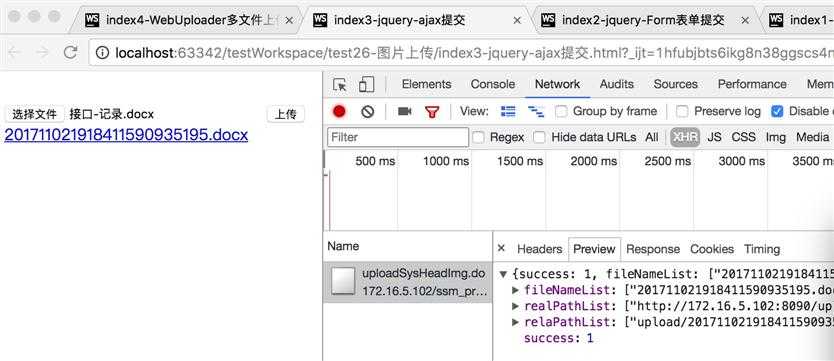Go forward in browser history
Image resolution: width=834 pixels, height=361 pixels.
coord(43,52)
